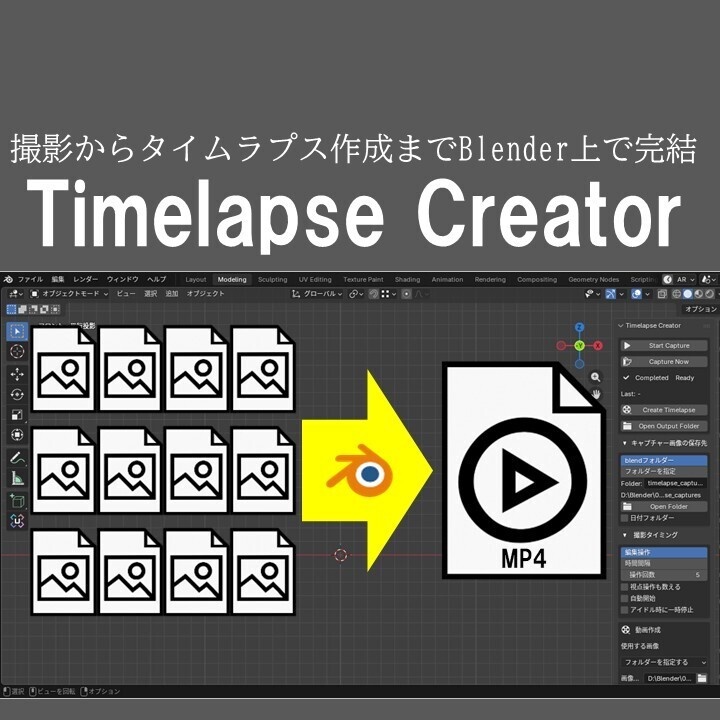Select the blendフォルダー option

[x=664, y=460]
